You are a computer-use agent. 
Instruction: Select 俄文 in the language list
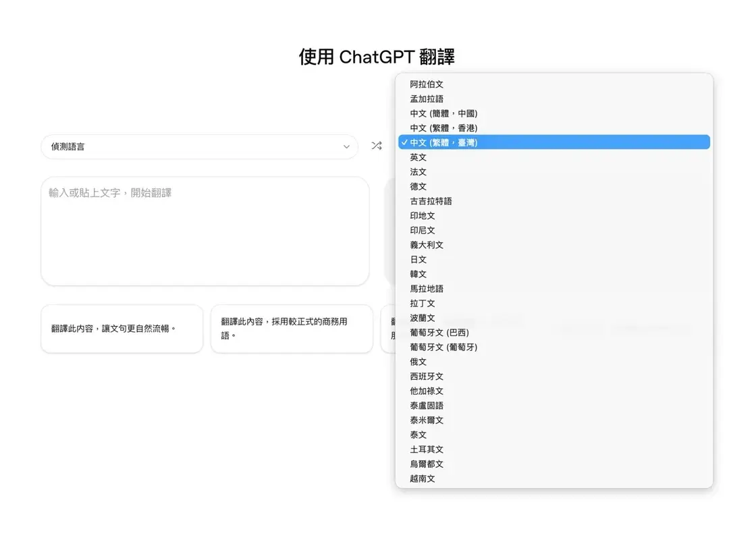click(x=554, y=362)
